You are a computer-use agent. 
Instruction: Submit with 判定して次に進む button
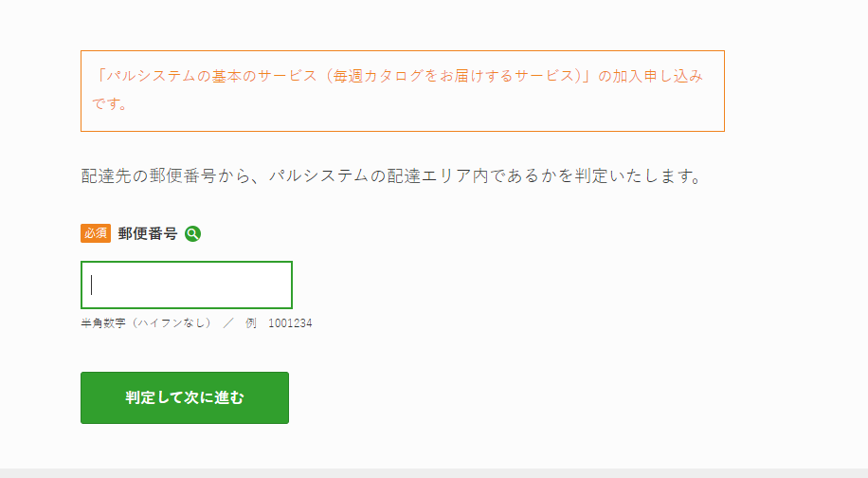click(185, 397)
